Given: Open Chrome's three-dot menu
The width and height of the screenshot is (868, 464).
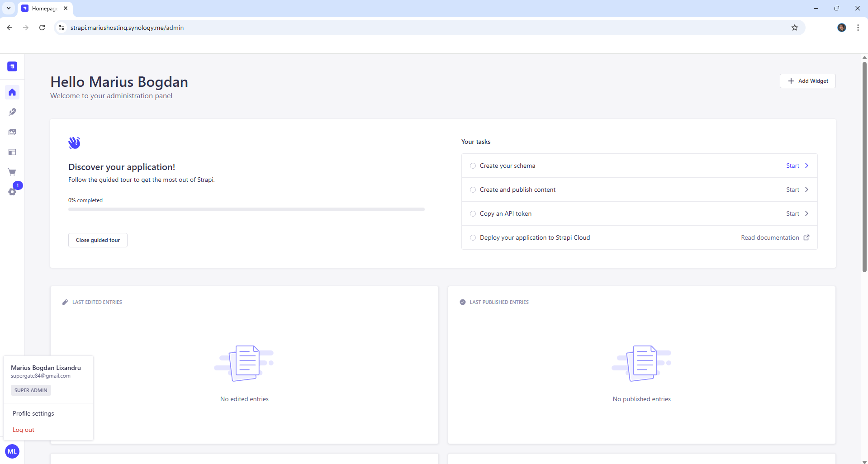Looking at the screenshot, I should tap(858, 28).
